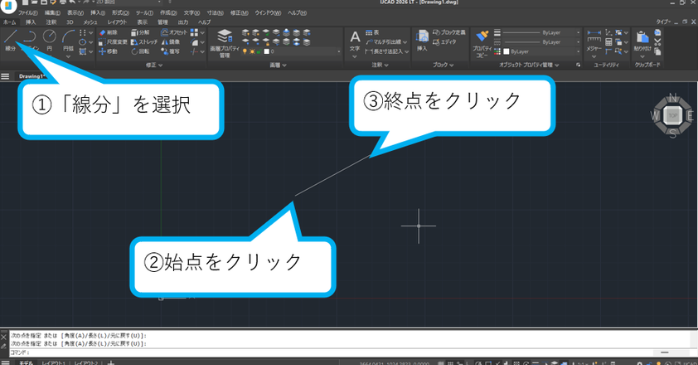Viewport: 698px width, 365px height.
Task: Click the 回転 (Rotate) tool
Action: click(x=140, y=52)
